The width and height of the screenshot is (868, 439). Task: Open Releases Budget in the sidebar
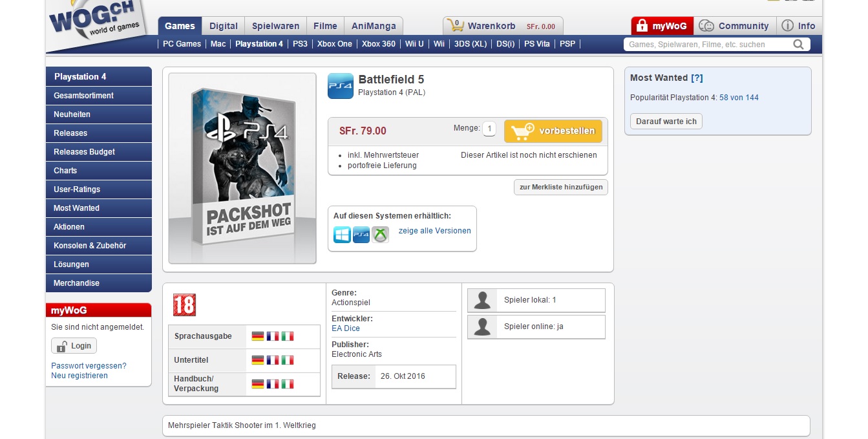[99, 152]
